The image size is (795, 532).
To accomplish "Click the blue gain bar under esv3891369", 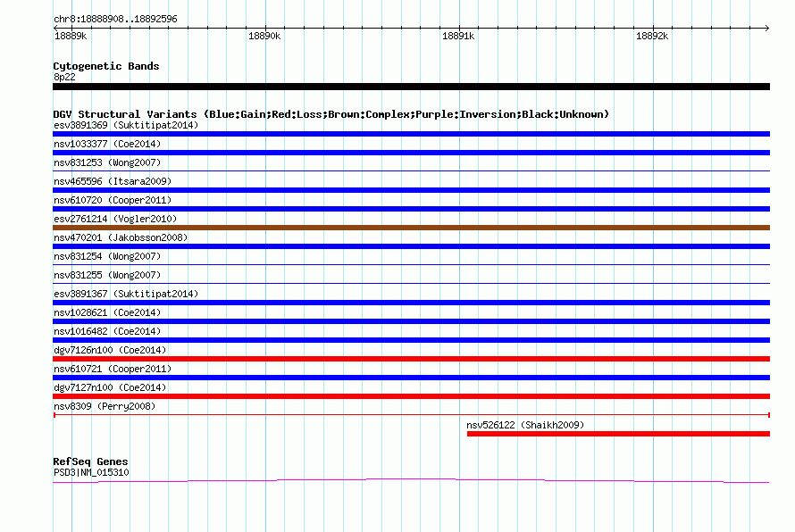I will coord(411,134).
